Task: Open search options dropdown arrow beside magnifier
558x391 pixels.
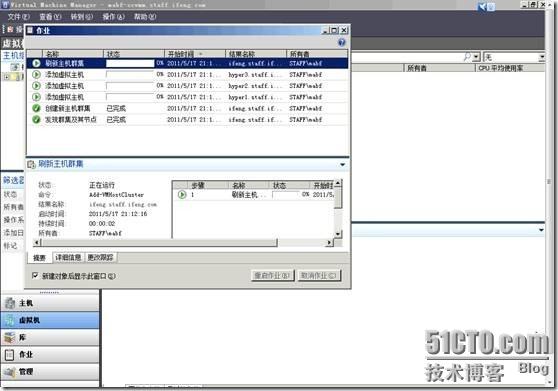Action: pyautogui.click(x=476, y=57)
